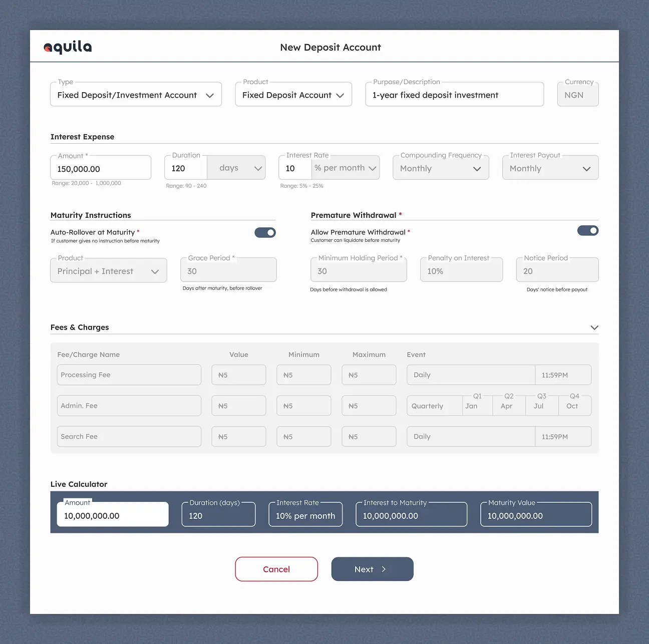This screenshot has width=649, height=644.
Task: Click the arrow icon in the Next button
Action: pyautogui.click(x=384, y=569)
